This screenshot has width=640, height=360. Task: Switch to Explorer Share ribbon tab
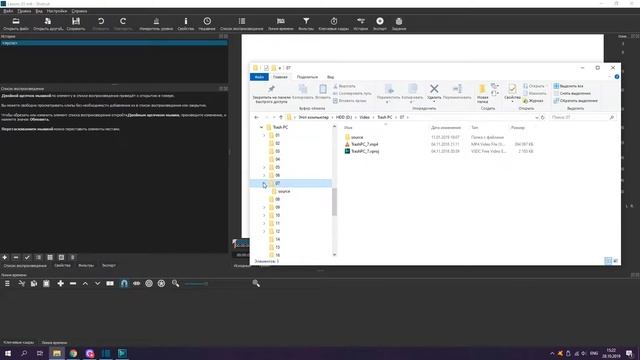307,77
